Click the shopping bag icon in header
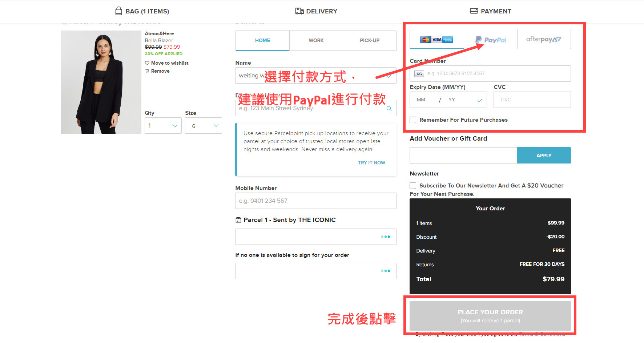 click(x=118, y=11)
